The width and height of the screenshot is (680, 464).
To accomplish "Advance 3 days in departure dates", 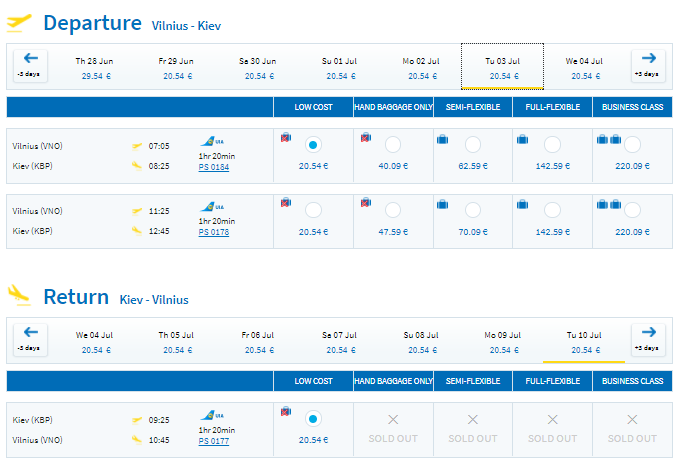I will tap(648, 66).
